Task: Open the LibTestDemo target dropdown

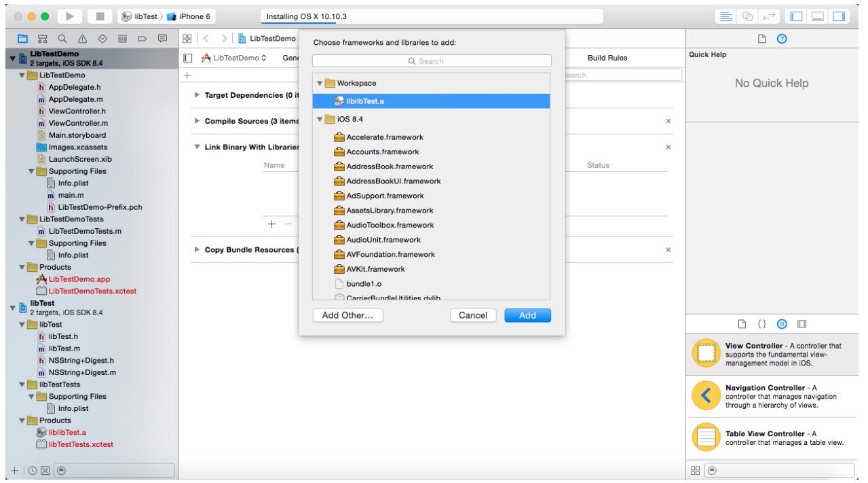Action: (234, 58)
